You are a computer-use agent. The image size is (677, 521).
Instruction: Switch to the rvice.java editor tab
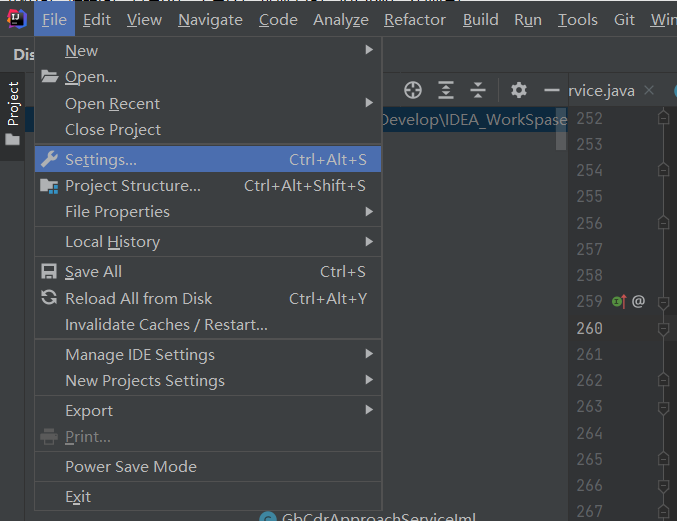[x=601, y=91]
